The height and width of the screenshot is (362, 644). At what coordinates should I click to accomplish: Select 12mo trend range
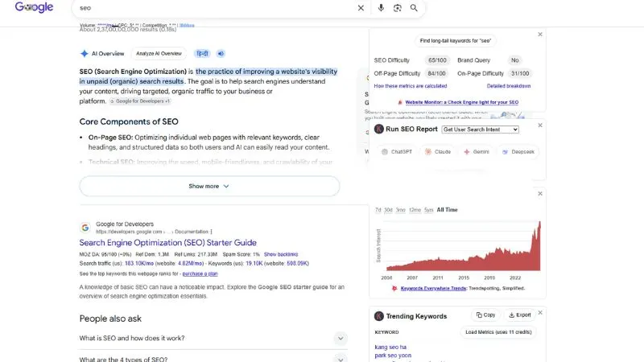415,210
